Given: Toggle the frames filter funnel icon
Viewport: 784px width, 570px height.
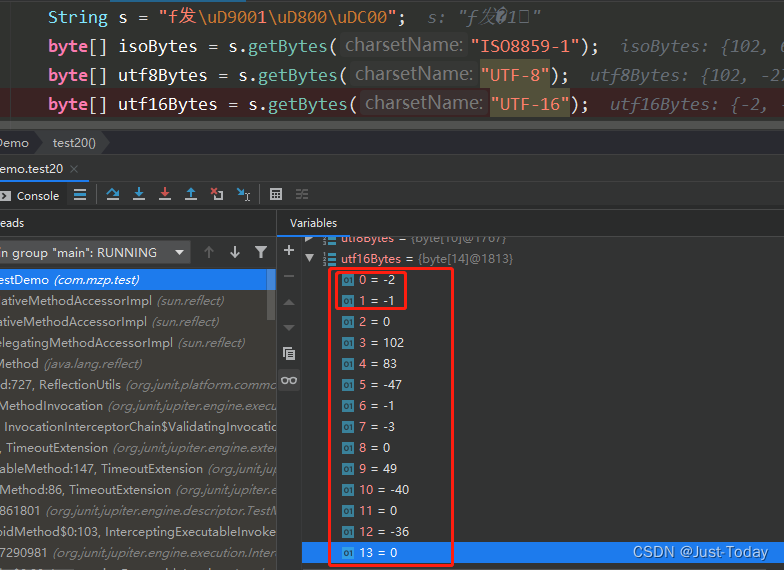Looking at the screenshot, I should (x=261, y=253).
